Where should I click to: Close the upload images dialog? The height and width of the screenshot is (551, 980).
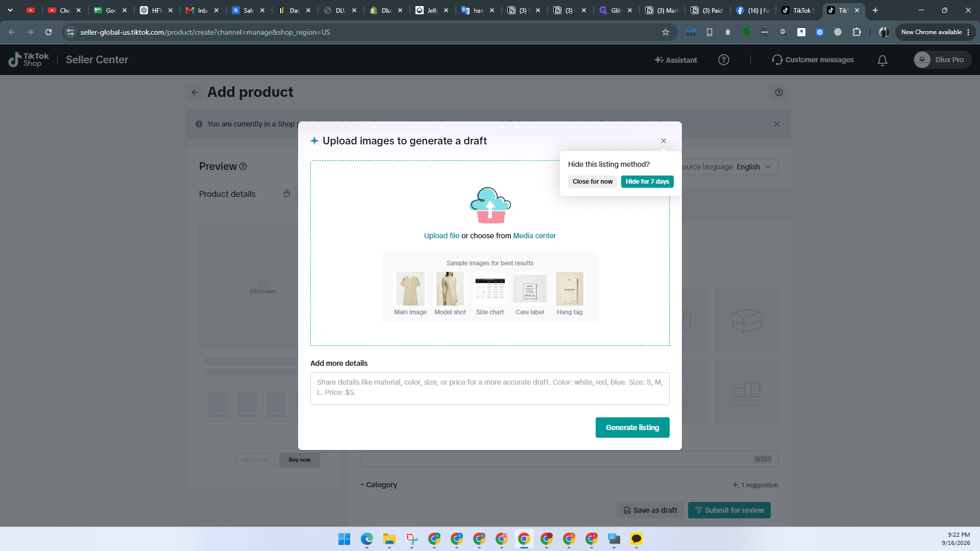(x=664, y=141)
